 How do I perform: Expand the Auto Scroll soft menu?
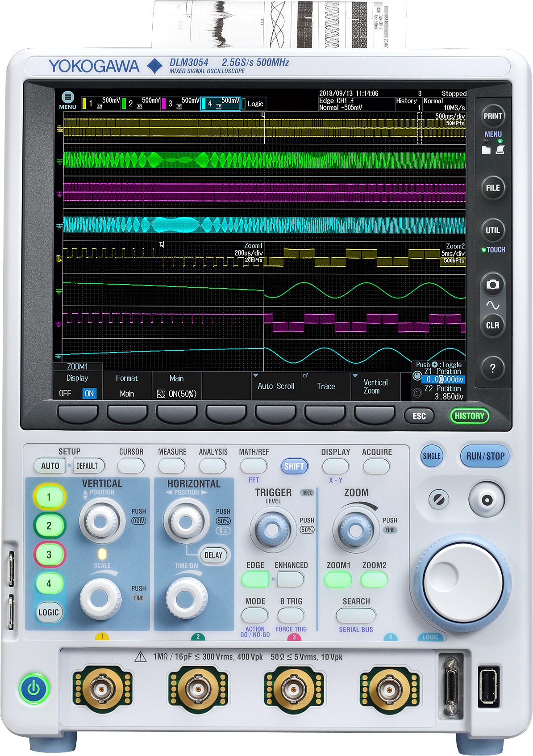click(276, 386)
